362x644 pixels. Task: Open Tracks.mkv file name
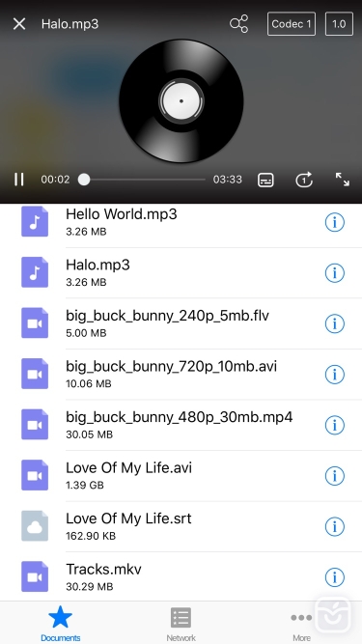[103, 570]
